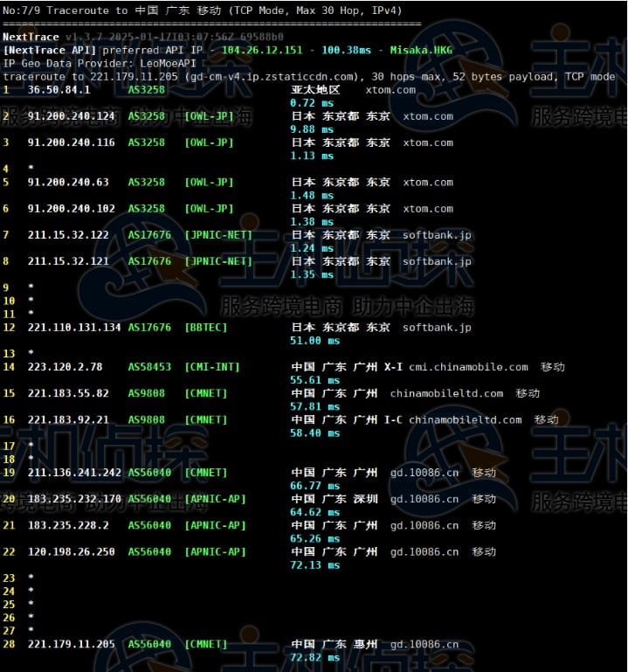Viewport: 628px width, 672px height.
Task: Click gd.10086.cn on hop 28
Action: pyautogui.click(x=424, y=644)
